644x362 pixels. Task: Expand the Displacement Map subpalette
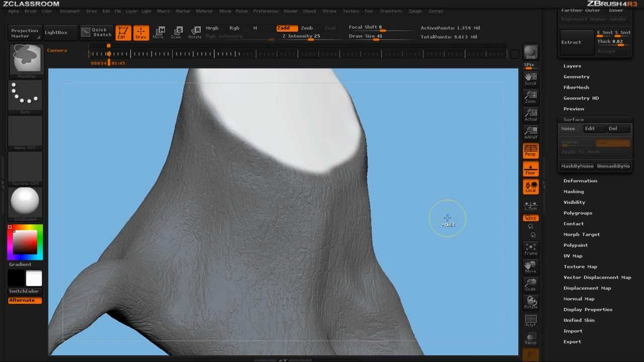point(587,288)
